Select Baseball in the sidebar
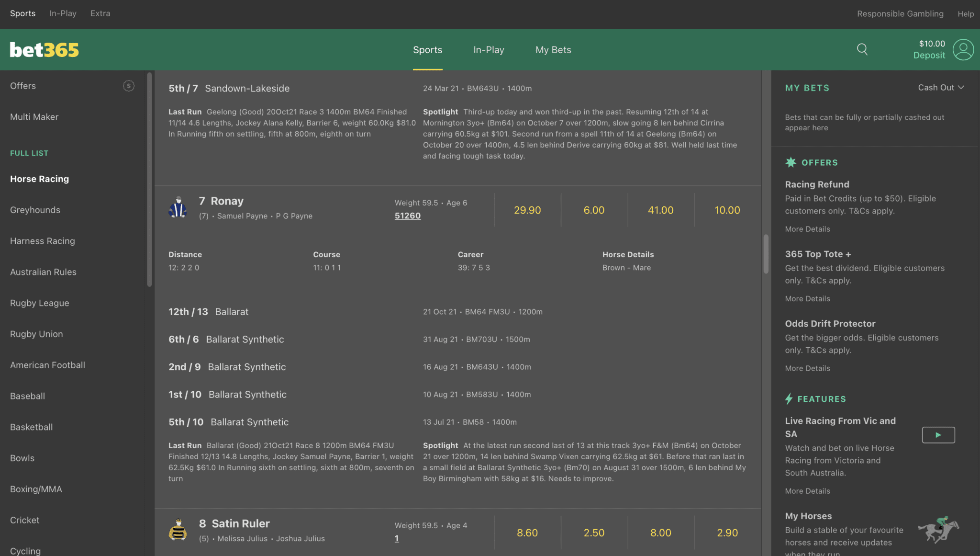This screenshot has height=556, width=980. tap(27, 396)
